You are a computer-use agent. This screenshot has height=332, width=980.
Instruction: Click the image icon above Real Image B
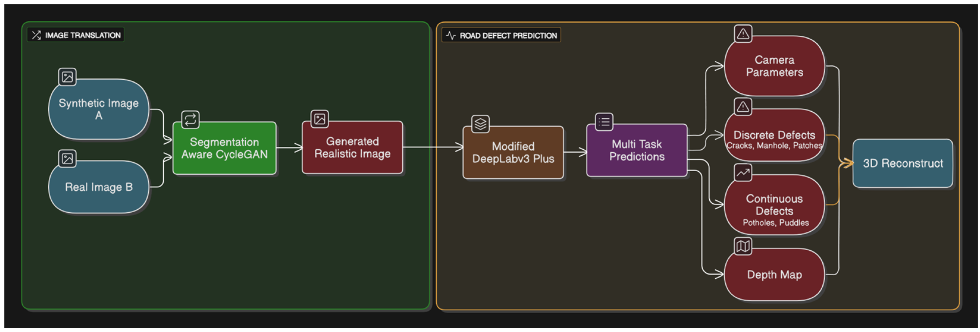(x=67, y=158)
